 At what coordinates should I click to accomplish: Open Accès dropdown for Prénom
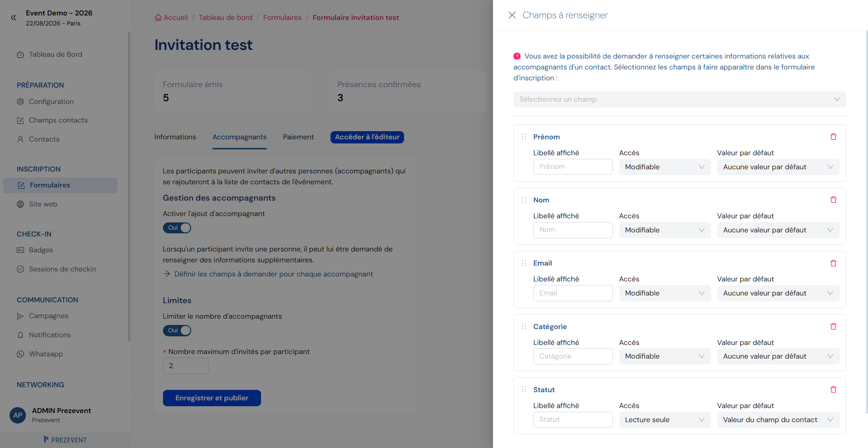[x=665, y=167]
